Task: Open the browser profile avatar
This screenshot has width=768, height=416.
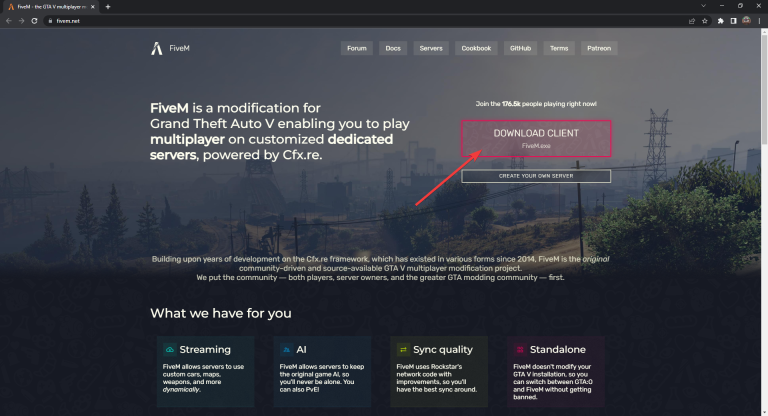Action: click(746, 21)
